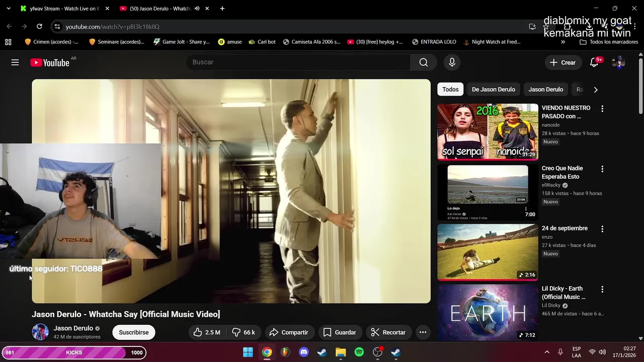Viewport: 644px width, 362px height.
Task: Open Crimen (acordes) bookmark
Action: pyautogui.click(x=51, y=42)
